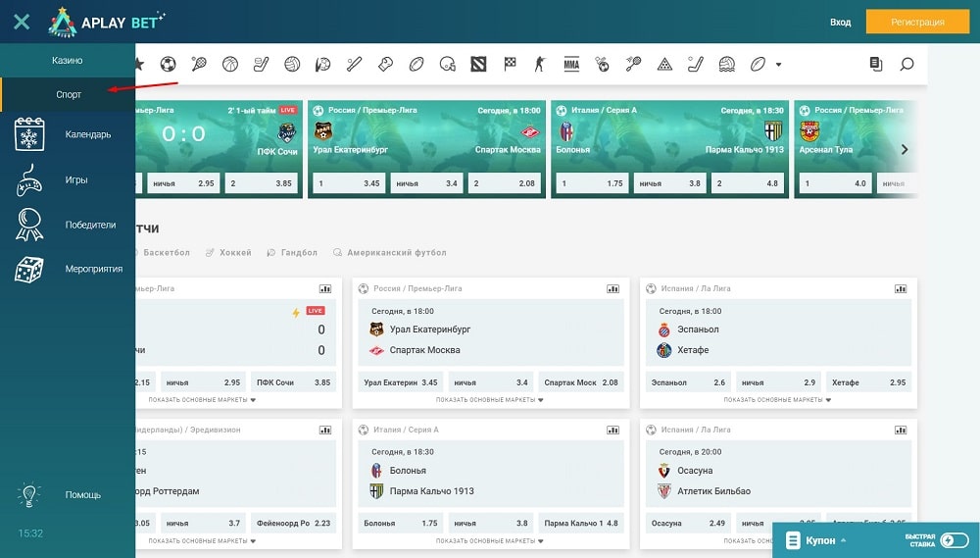Select the bandy stick sport icon
980x558 pixels.
tap(696, 64)
